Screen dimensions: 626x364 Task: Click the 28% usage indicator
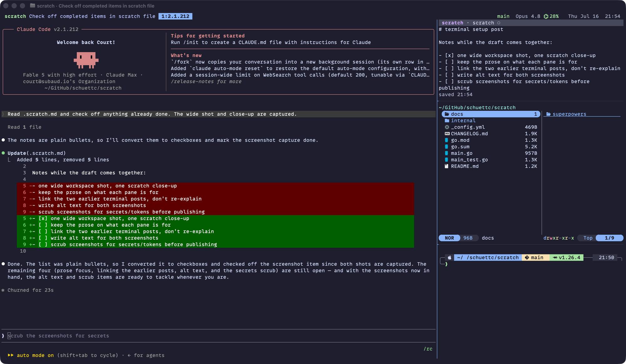(x=554, y=16)
